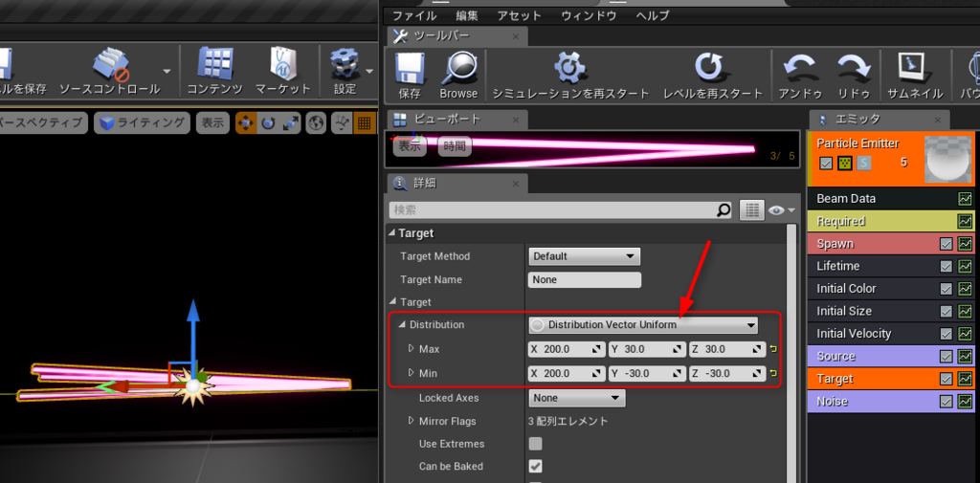Toggle surface snapping icon in viewport
Screen dimensions: 980x483
click(x=342, y=123)
